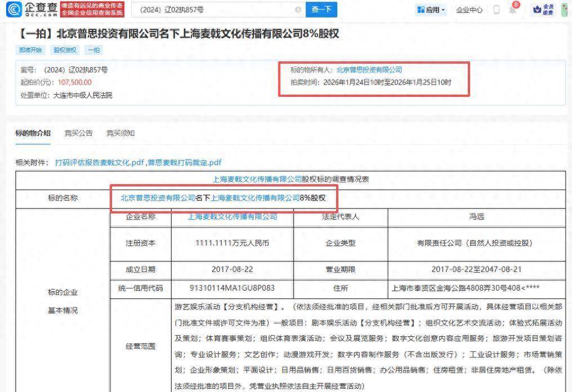Clear the search box with the X icon
Screen dimensions: 572x392
(x=298, y=10)
